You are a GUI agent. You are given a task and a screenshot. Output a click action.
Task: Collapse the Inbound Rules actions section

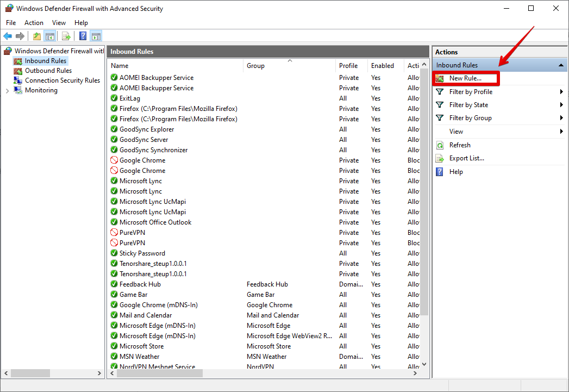pyautogui.click(x=560, y=65)
